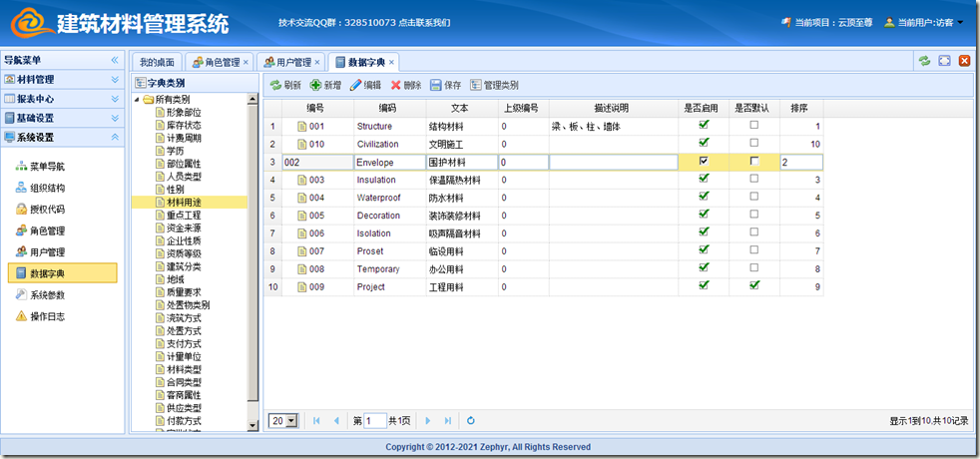Enable 是否默认 for Waterproof row
Screen dimensions: 980x459
tap(754, 197)
